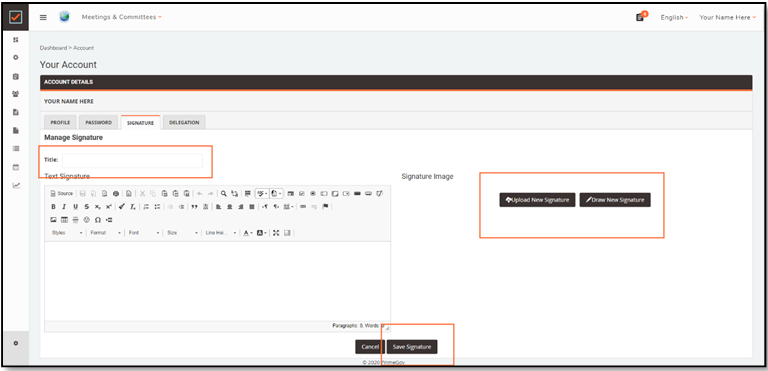Viewport: 768px width, 371px height.
Task: Open the sidebar calendar icon
Action: point(16,167)
